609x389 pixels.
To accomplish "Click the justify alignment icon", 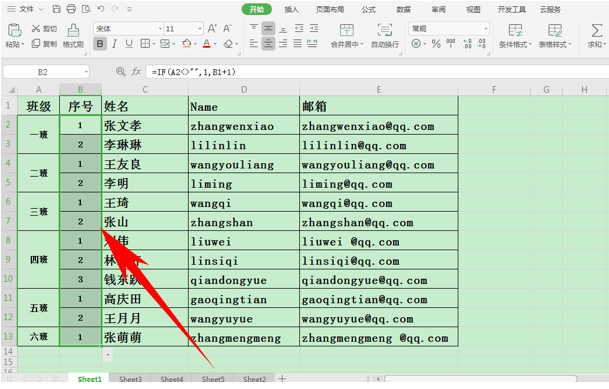I will 298,43.
